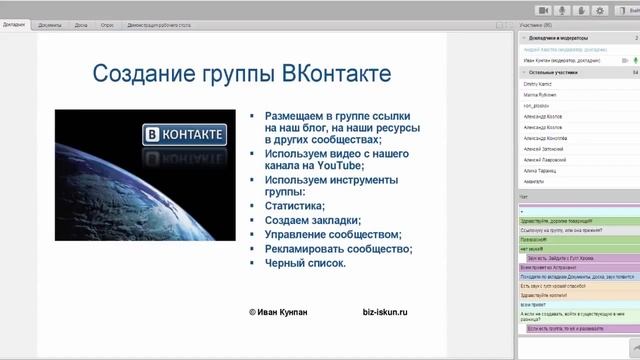Collapse the Остальные участники group
Viewport: 640px width, 360px height.
(524, 72)
